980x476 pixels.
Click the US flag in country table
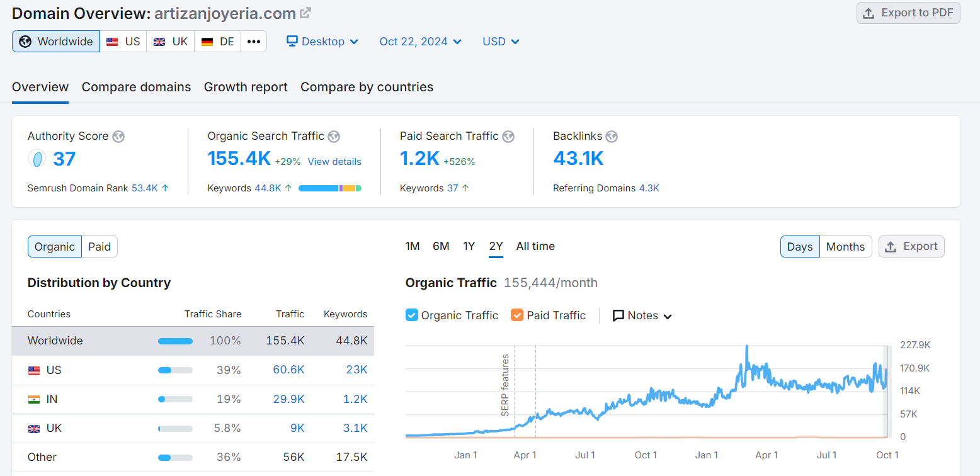tap(34, 370)
